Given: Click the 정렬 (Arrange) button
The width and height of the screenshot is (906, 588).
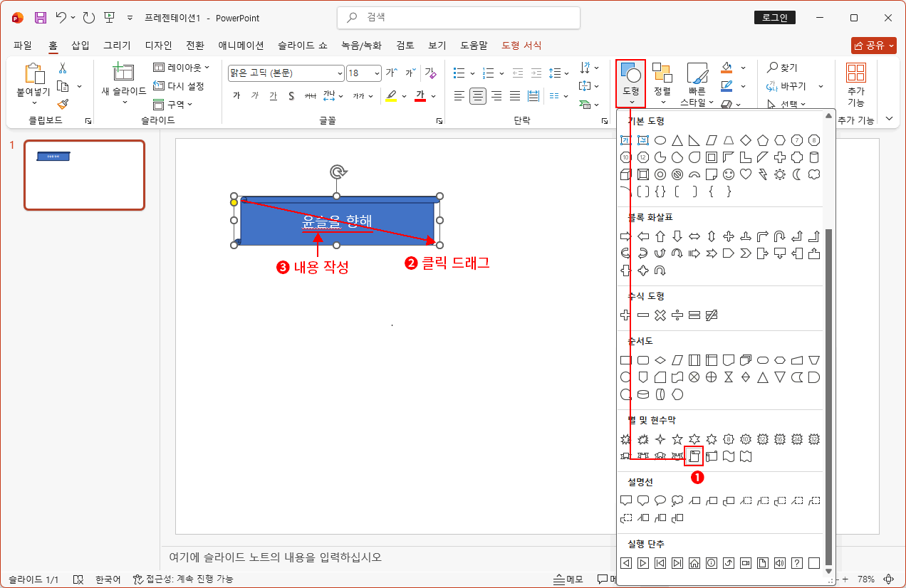Looking at the screenshot, I should 662,80.
